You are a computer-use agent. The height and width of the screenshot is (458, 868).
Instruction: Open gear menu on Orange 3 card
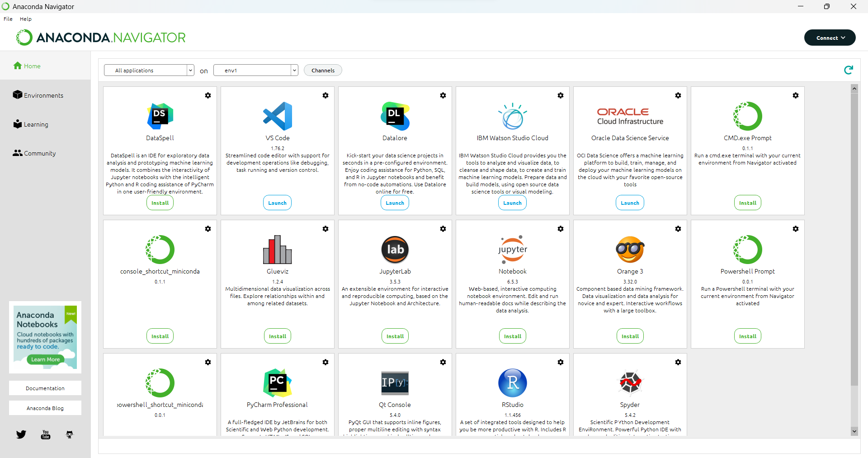tap(678, 229)
